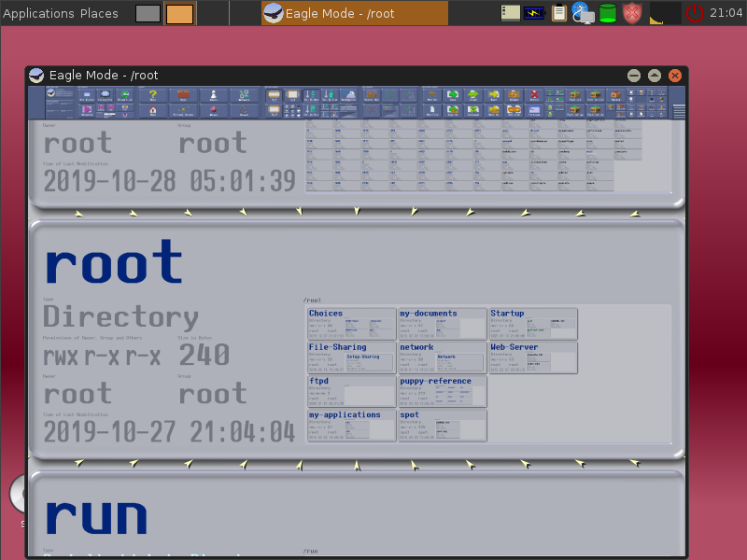Click the timestamp '2019-10-27 21:04:04'
Viewport: 747px width, 560px height.
click(x=169, y=432)
